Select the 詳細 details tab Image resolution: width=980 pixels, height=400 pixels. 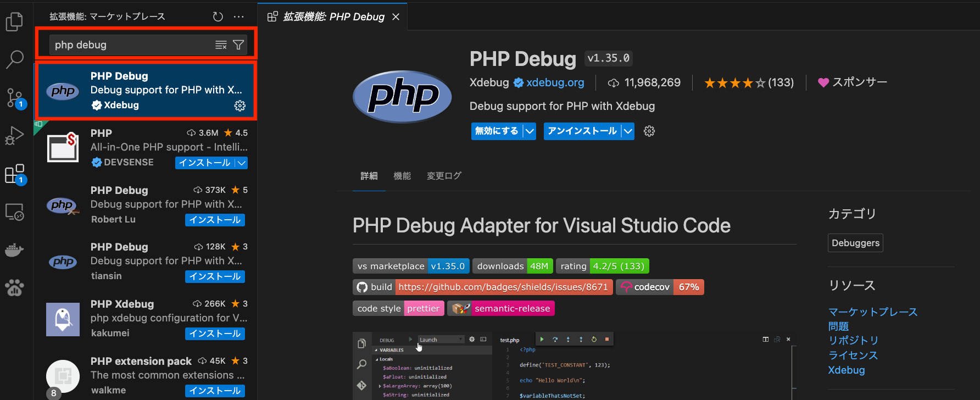click(369, 176)
